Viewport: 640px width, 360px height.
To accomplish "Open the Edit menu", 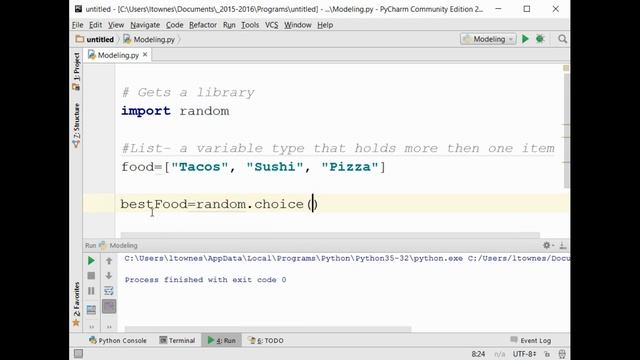I will [96, 25].
